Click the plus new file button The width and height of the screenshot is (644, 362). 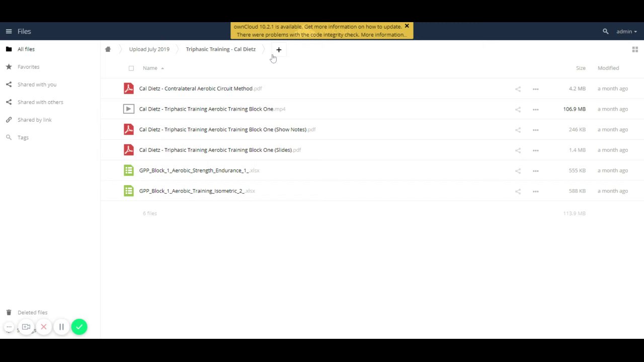pyautogui.click(x=279, y=50)
